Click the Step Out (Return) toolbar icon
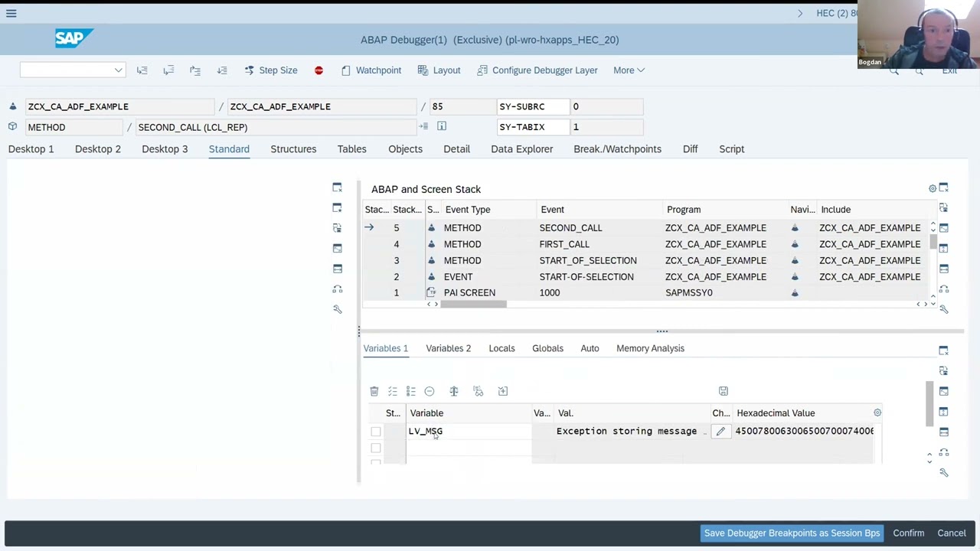 point(195,70)
